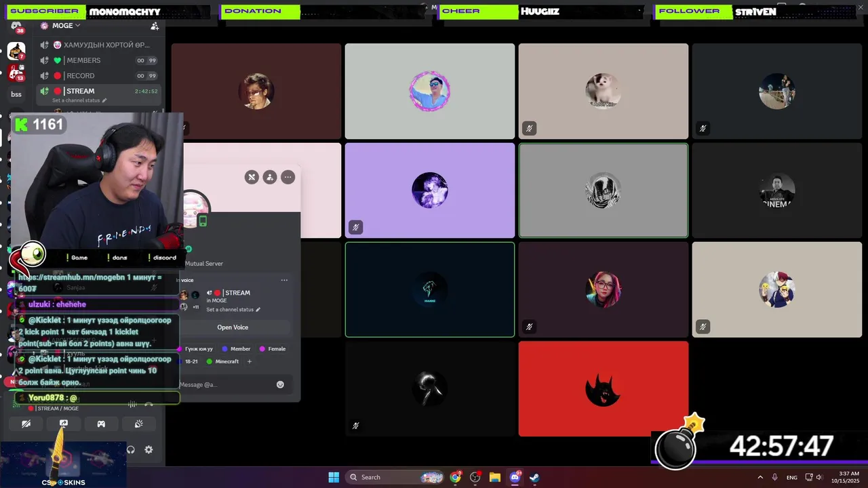
Task: Open Steam from the taskbar
Action: 534,477
